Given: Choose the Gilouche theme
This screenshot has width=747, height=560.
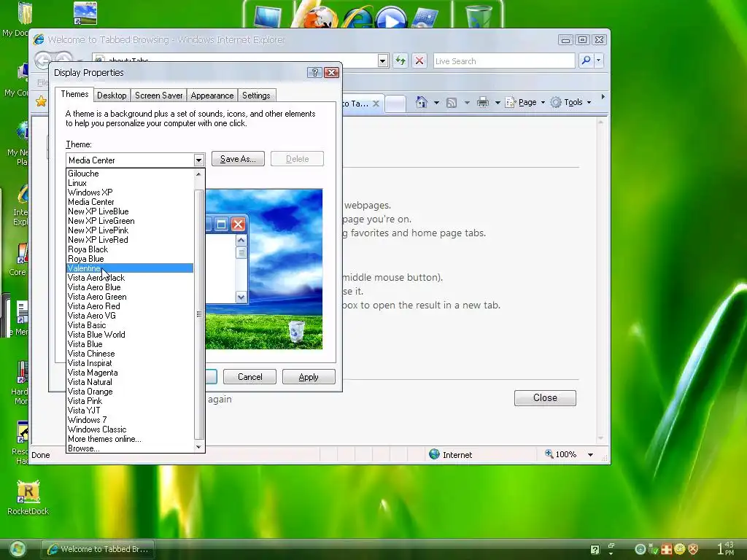Looking at the screenshot, I should (x=130, y=174).
